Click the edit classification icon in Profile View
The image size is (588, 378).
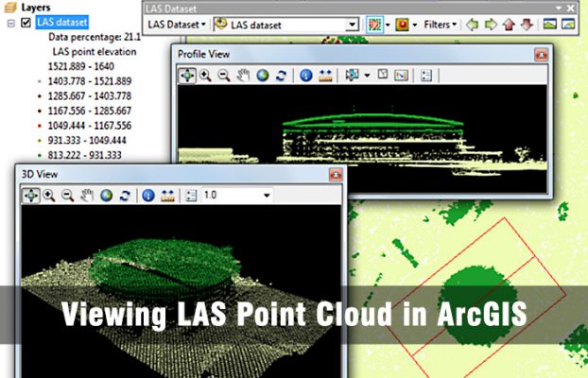click(x=401, y=75)
